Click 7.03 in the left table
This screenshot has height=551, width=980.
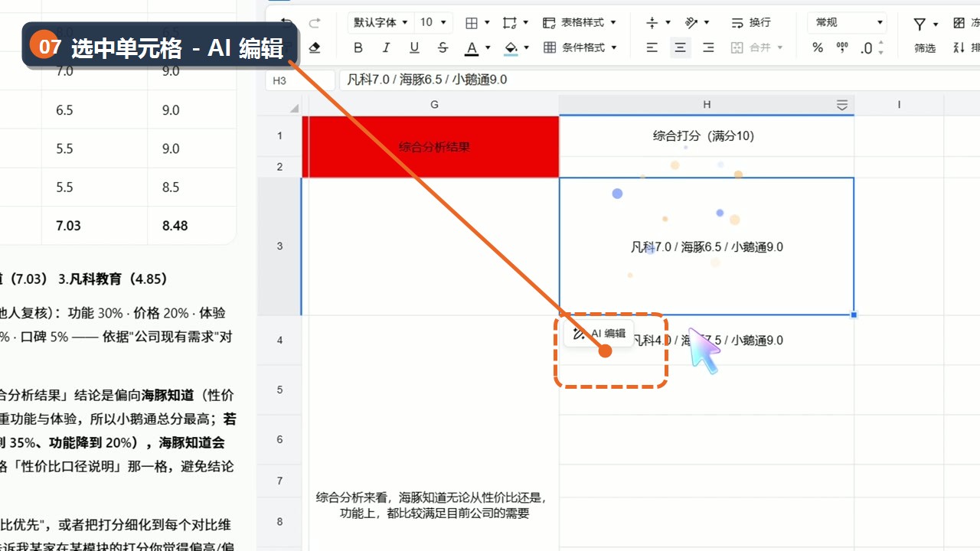coord(68,226)
